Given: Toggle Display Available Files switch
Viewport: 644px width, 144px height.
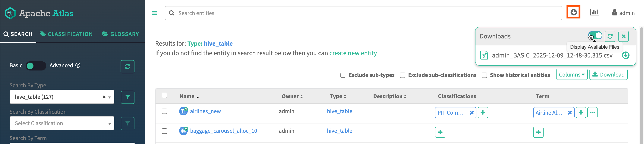Looking at the screenshot, I should 595,36.
